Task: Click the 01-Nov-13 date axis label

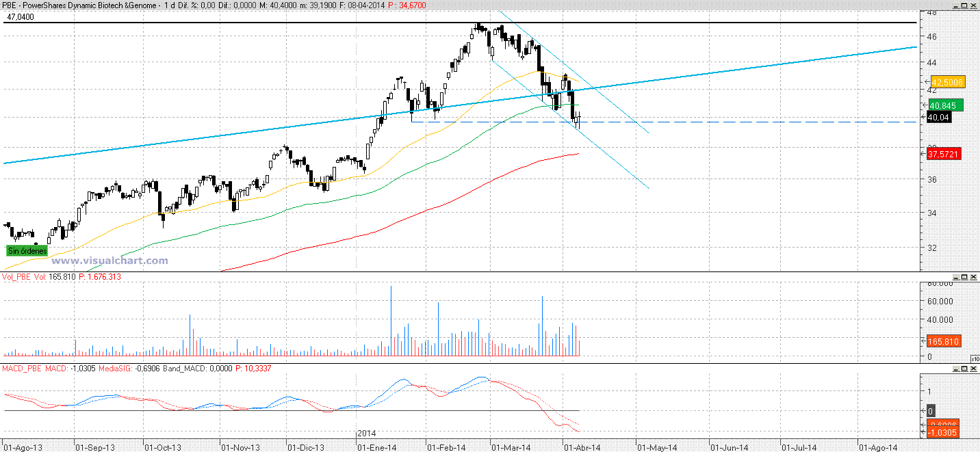Action: coord(239,447)
